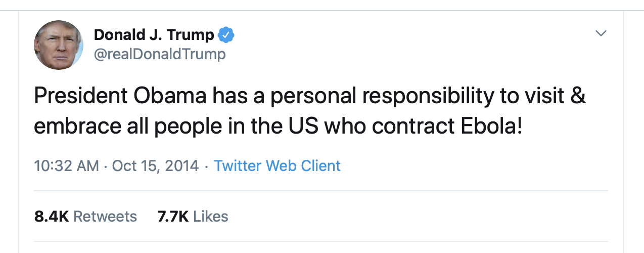
Task: Click the word "visit" in the tweet
Action: [x=543, y=96]
